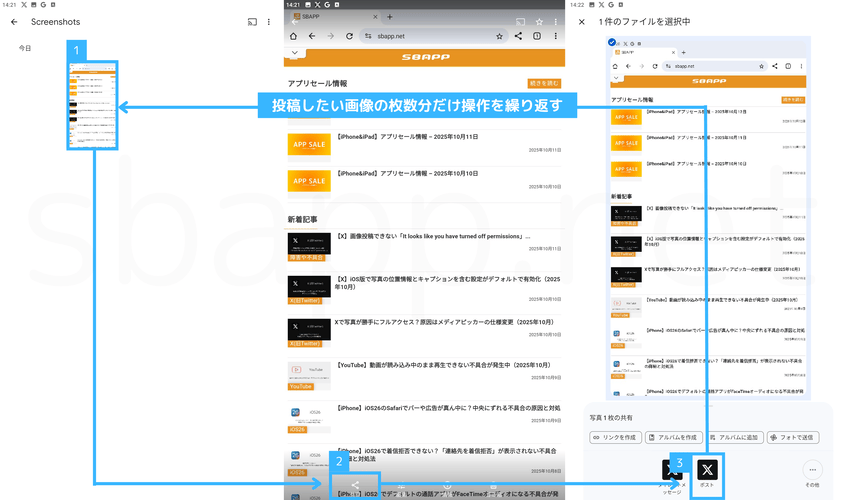Viewport: 849px width, 500px height.
Task: Open その他 more sharing options
Action: (813, 469)
